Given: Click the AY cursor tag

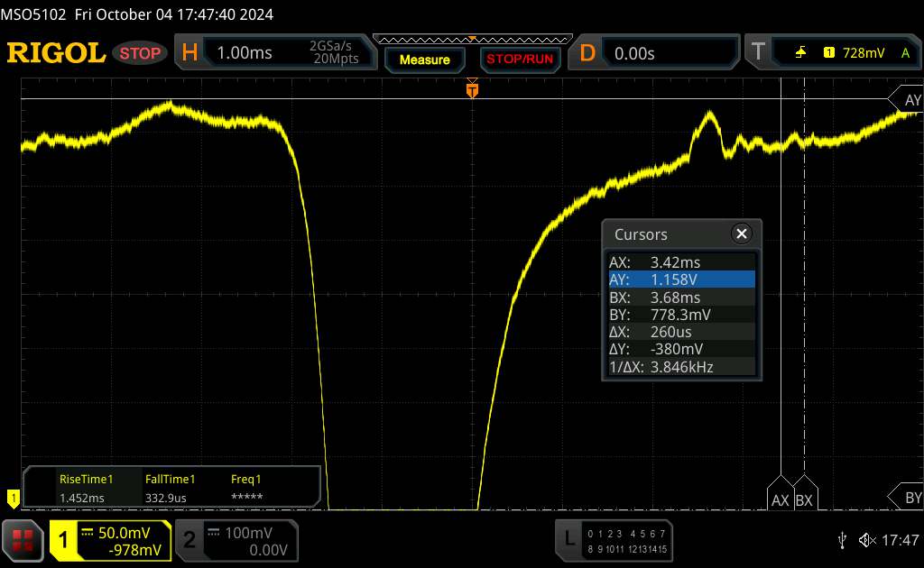Looking at the screenshot, I should click(909, 99).
